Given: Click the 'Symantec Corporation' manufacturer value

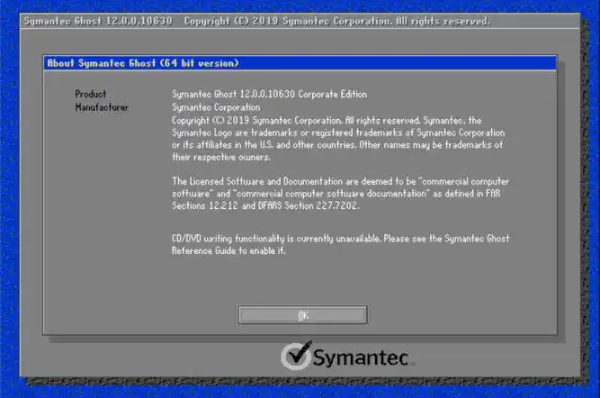Looking at the screenshot, I should (216, 108).
